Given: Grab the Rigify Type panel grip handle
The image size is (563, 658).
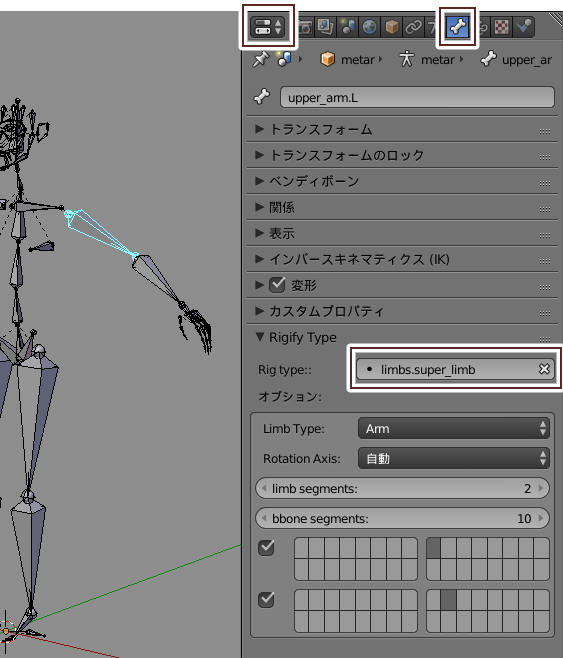Looking at the screenshot, I should [545, 339].
